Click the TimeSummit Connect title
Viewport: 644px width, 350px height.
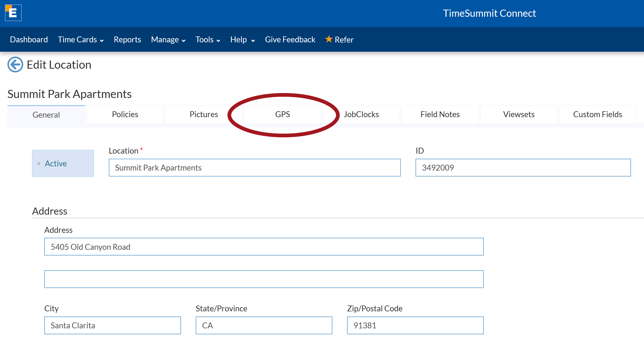[x=489, y=13]
